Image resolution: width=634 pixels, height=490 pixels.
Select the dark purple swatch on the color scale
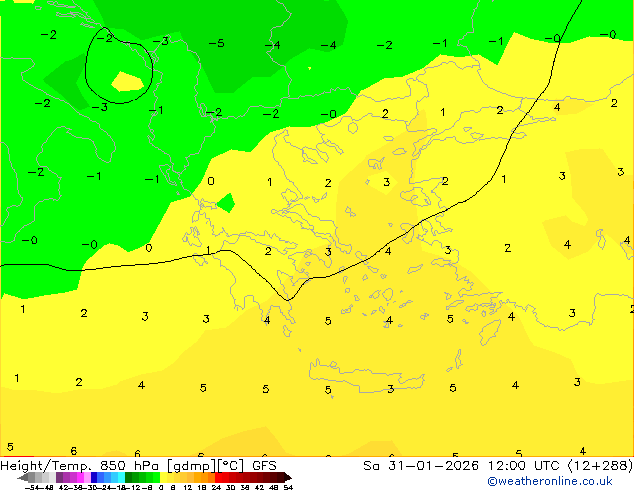pyautogui.click(x=59, y=478)
